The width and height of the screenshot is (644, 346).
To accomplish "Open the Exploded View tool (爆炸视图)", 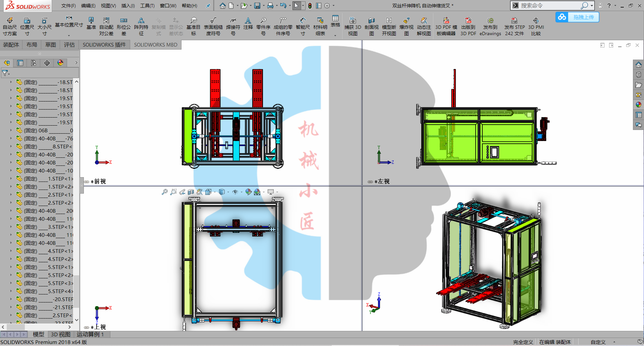I will point(407,27).
